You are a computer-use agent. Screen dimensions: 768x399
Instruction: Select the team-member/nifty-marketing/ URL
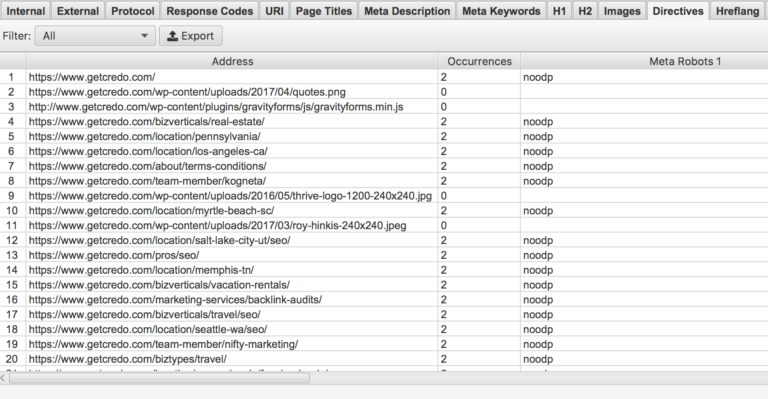pyautogui.click(x=163, y=344)
